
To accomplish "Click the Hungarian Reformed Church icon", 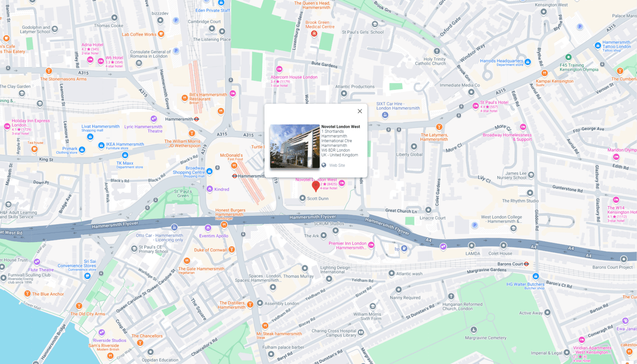I will coord(451,296).
